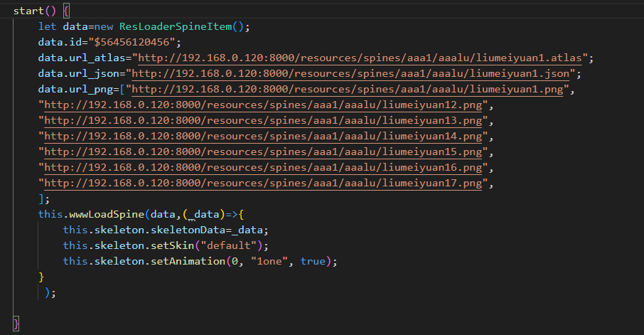Click the liumeiyuan15.png URL link
The width and height of the screenshot is (644, 335).
point(264,151)
